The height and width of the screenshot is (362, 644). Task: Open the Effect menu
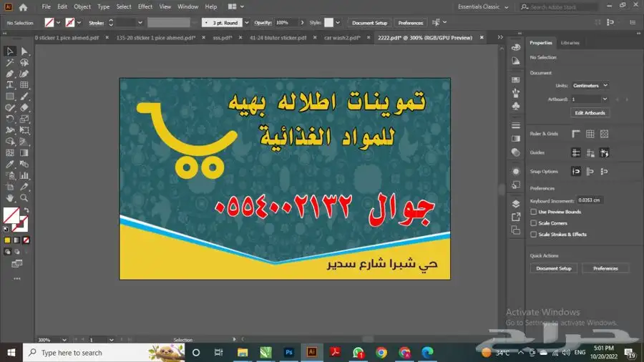click(x=145, y=7)
